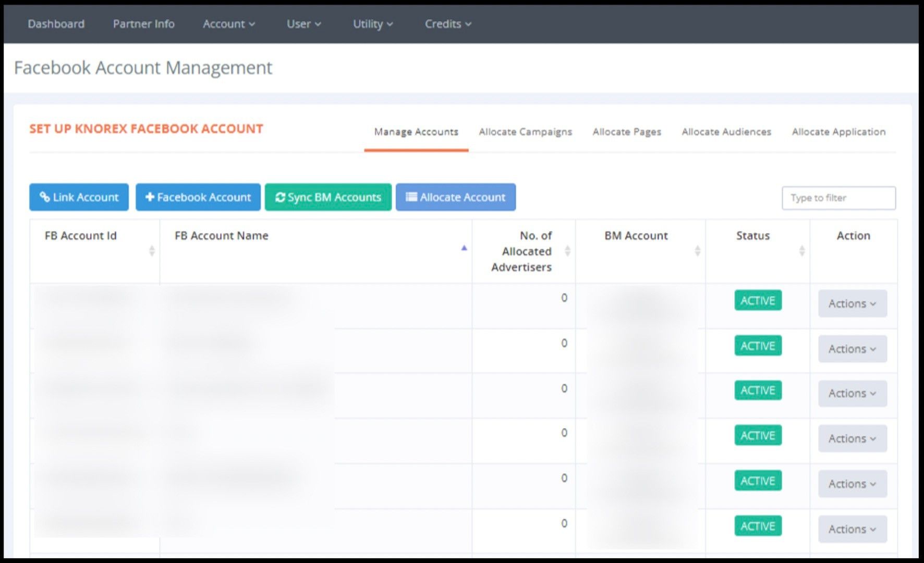Image resolution: width=924 pixels, height=563 pixels.
Task: Go to the Dashboard page
Action: tap(56, 24)
